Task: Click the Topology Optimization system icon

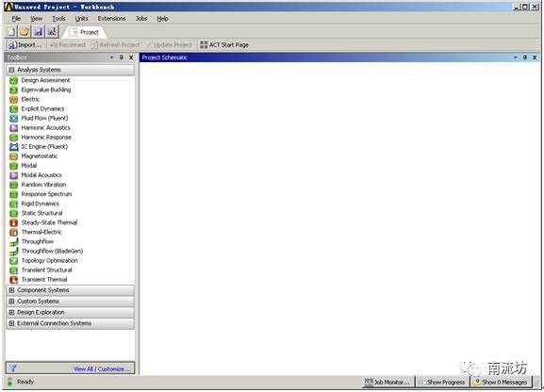Action: pos(13,260)
